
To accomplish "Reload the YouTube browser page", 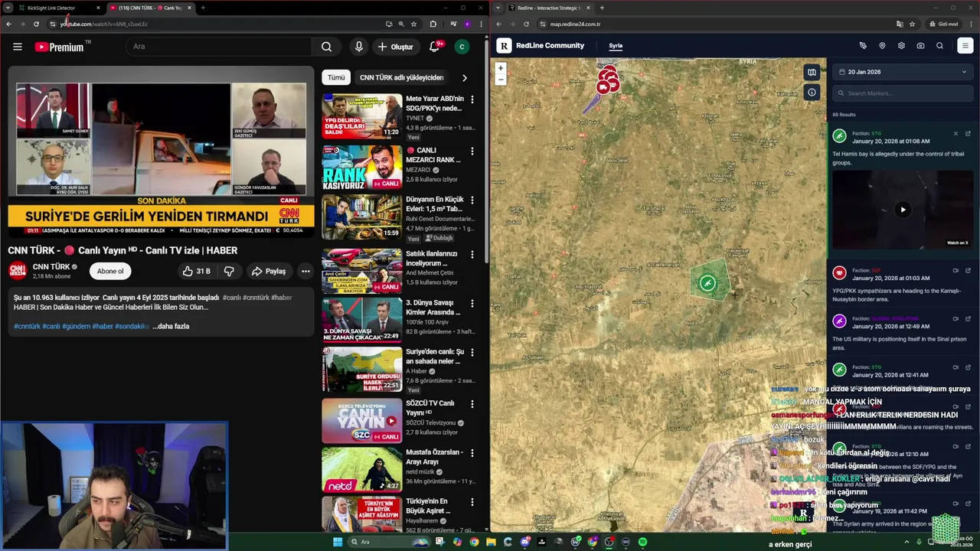I will pos(36,24).
